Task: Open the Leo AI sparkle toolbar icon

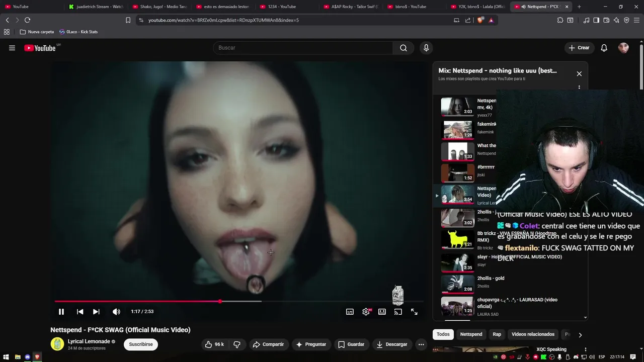Action: tap(616, 20)
